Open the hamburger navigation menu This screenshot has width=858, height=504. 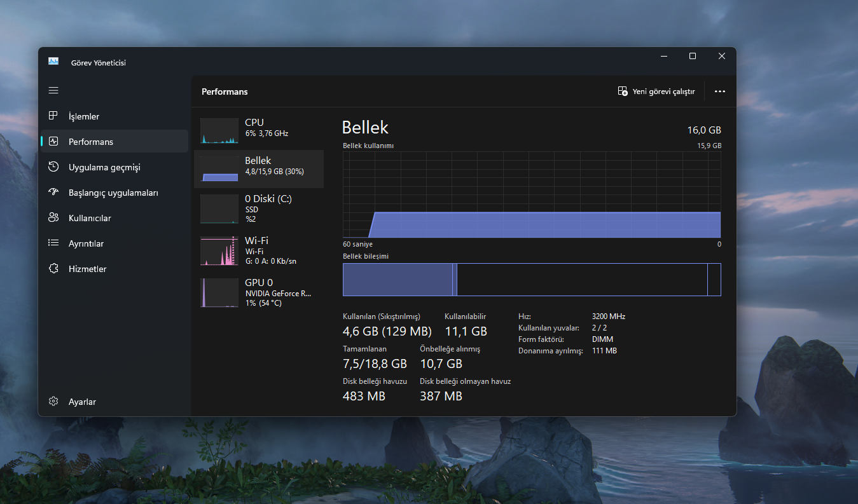[53, 91]
